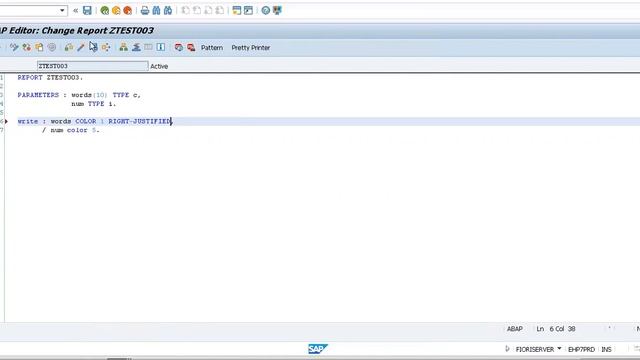Click the Pretty Printer button
Viewport: 640px width, 360px height.
pos(251,48)
